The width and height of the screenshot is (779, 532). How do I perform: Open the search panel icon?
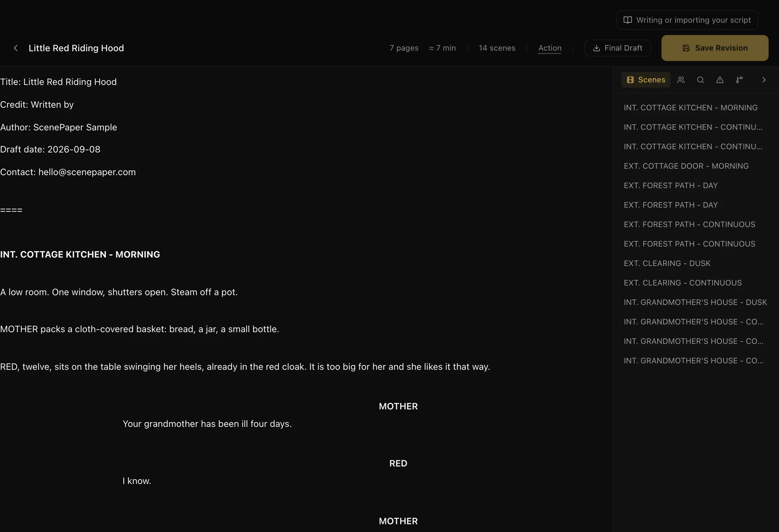pyautogui.click(x=700, y=80)
